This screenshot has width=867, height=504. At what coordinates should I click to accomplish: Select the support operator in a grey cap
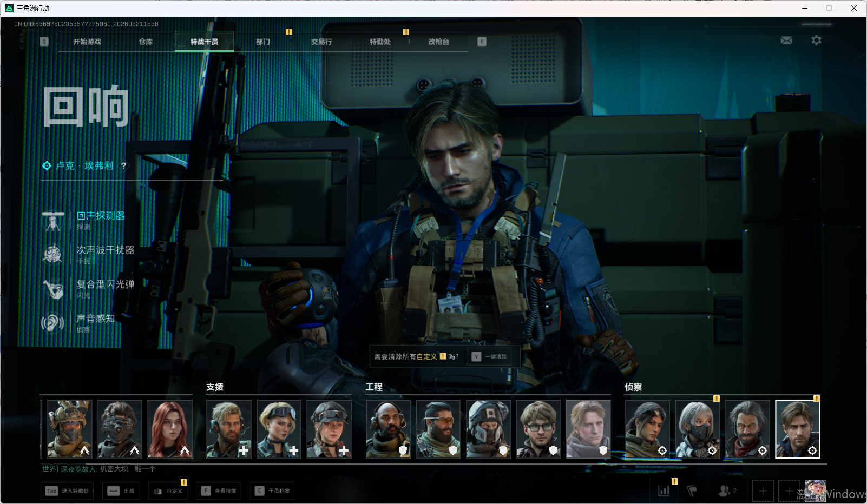point(329,429)
